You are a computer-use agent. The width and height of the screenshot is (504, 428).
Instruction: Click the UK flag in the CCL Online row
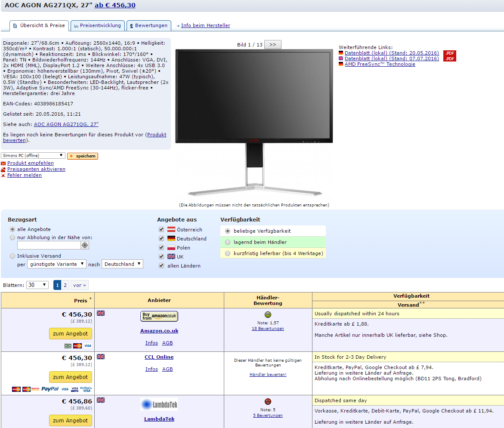101,357
